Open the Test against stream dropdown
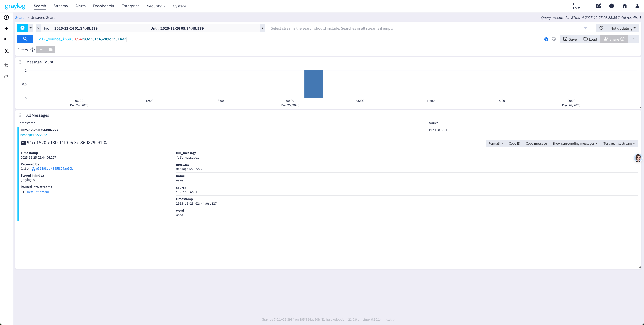The image size is (644, 325). (x=619, y=143)
